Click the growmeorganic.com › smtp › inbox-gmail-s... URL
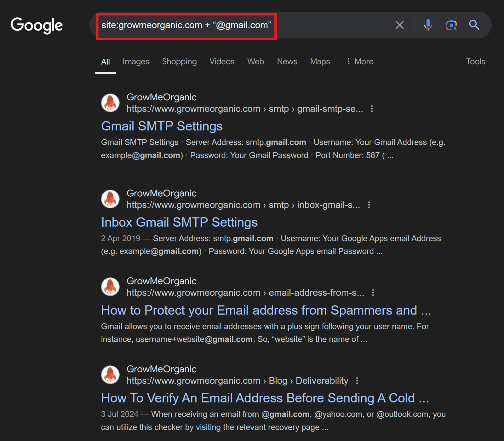 click(x=243, y=205)
